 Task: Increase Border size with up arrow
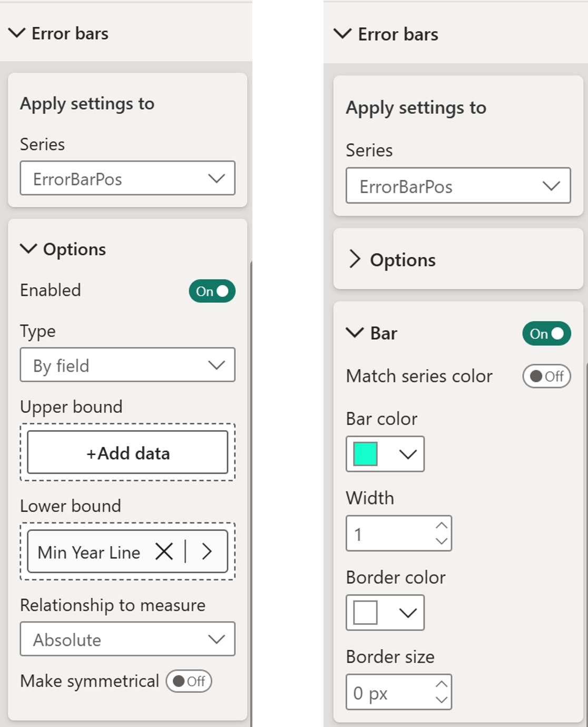coord(442,684)
